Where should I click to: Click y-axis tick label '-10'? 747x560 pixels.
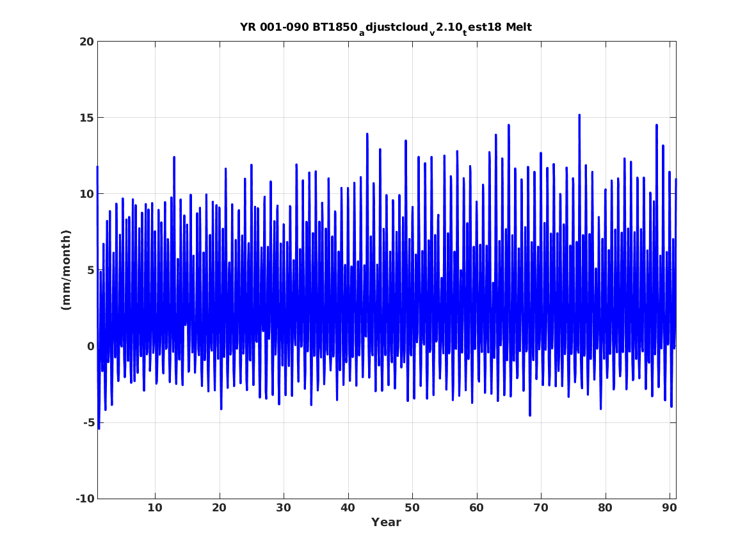[85, 499]
